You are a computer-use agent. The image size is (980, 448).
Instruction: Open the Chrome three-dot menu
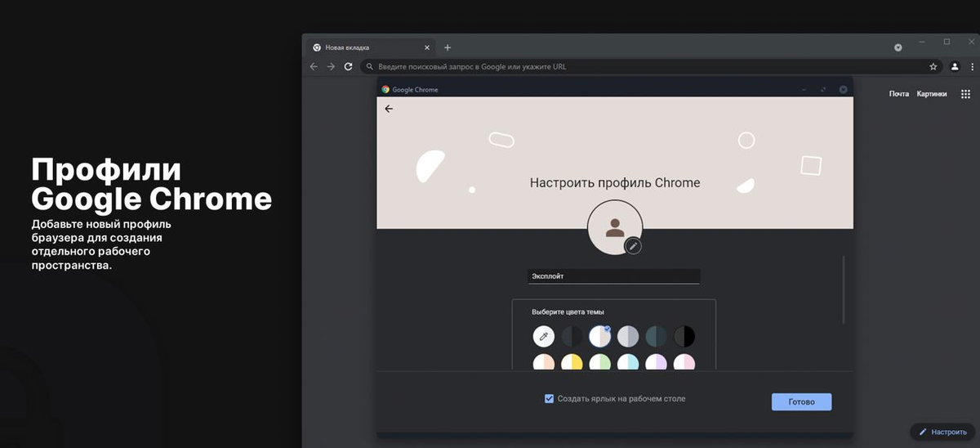pos(972,66)
